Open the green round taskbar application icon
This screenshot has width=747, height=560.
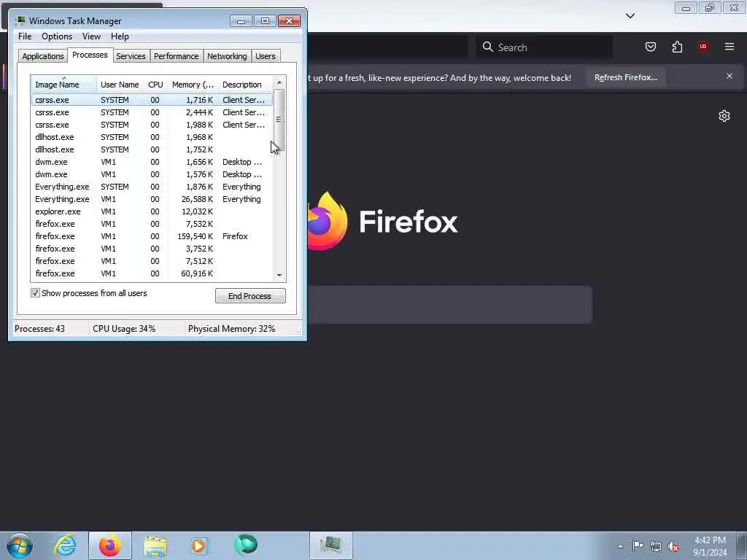(246, 545)
